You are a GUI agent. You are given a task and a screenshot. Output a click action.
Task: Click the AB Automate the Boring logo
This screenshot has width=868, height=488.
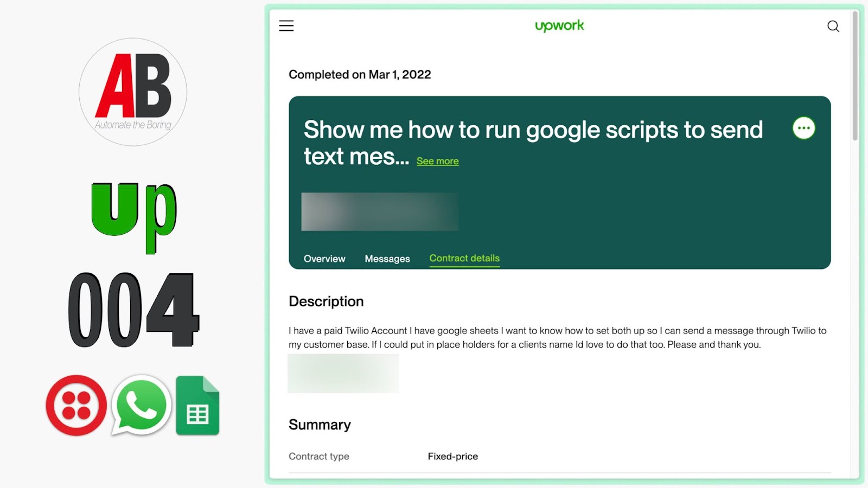[x=133, y=92]
